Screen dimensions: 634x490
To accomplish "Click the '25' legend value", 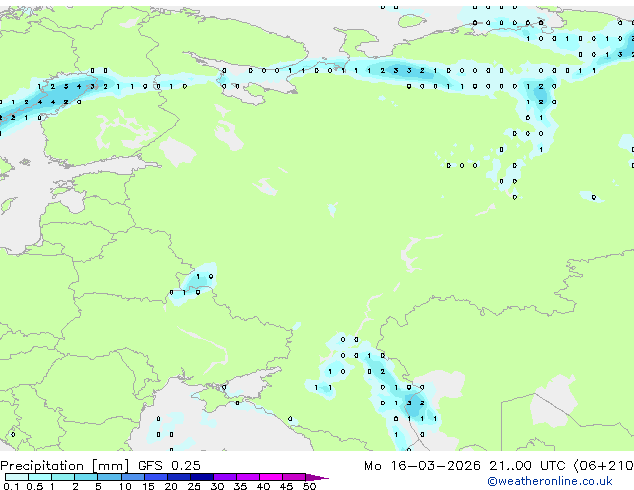I will point(194,486).
